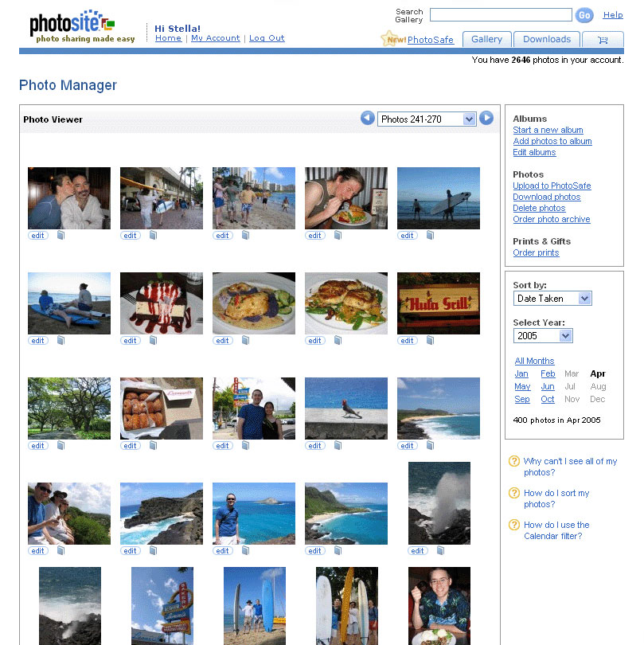Click the icon beside edit under cheesecake photo

153,340
